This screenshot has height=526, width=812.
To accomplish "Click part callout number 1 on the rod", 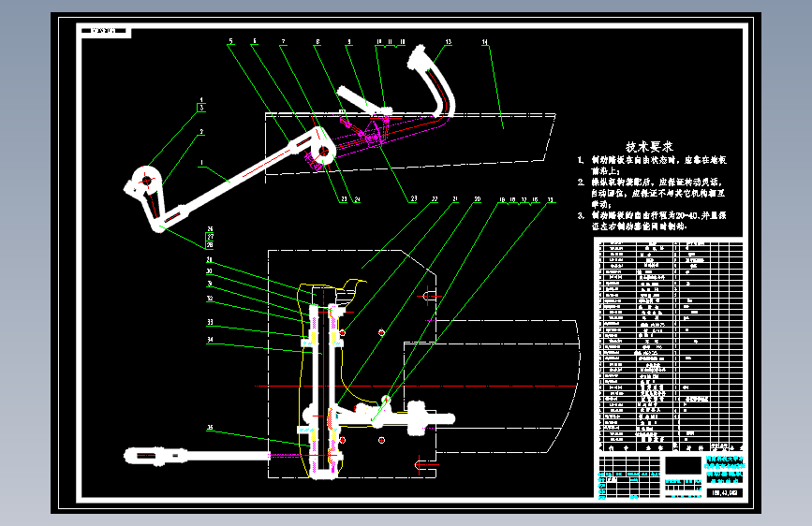I will [x=201, y=163].
